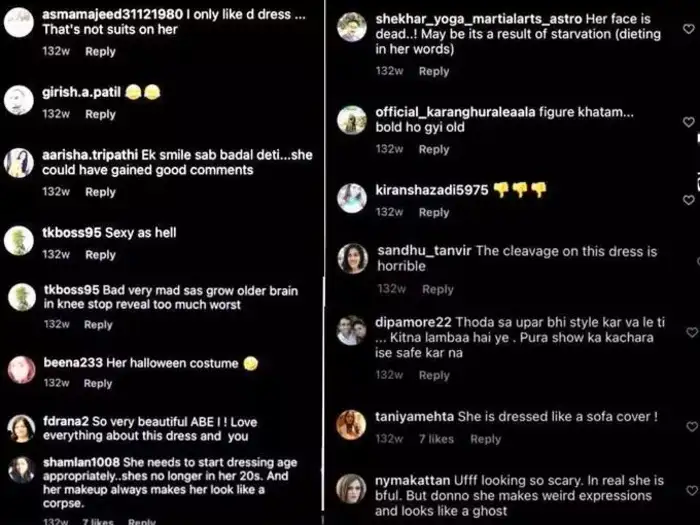Reply to beena233's halloween costume comment

[98, 384]
